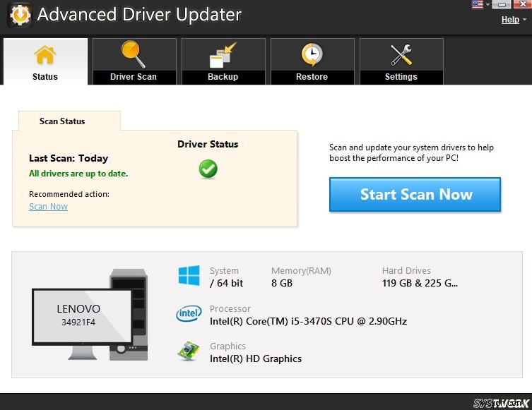This screenshot has height=410, width=532.
Task: Click the 'Intel(R) HD Graphics' value
Action: (256, 358)
